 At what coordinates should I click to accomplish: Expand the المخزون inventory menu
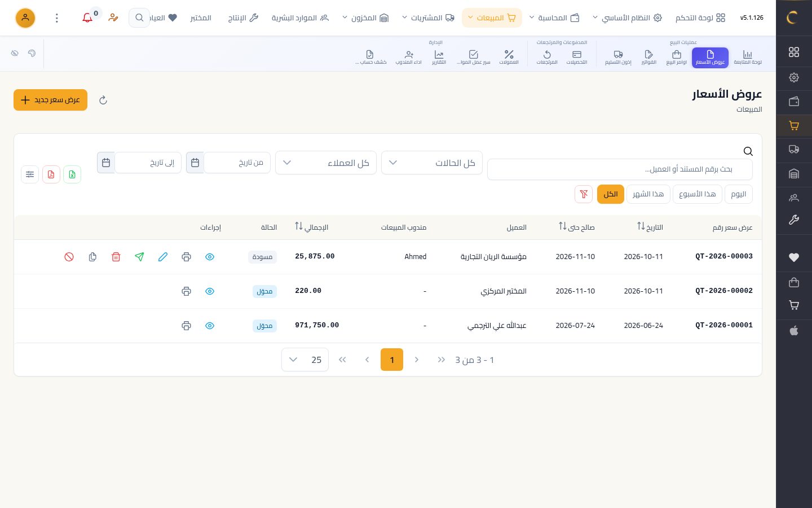point(365,18)
